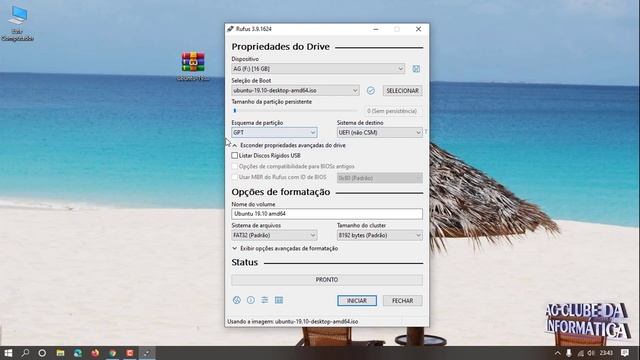Image resolution: width=640 pixels, height=360 pixels.
Task: Click the checksum verify circle icon
Action: click(x=371, y=91)
